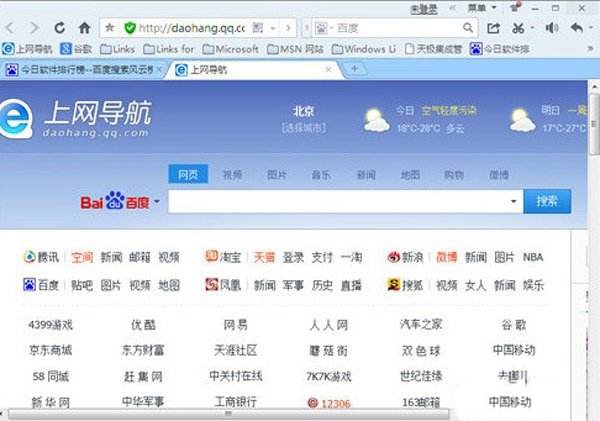Click the magnifier icon in the browser search box
Viewport: 600px width, 421px height.
[x=467, y=28]
